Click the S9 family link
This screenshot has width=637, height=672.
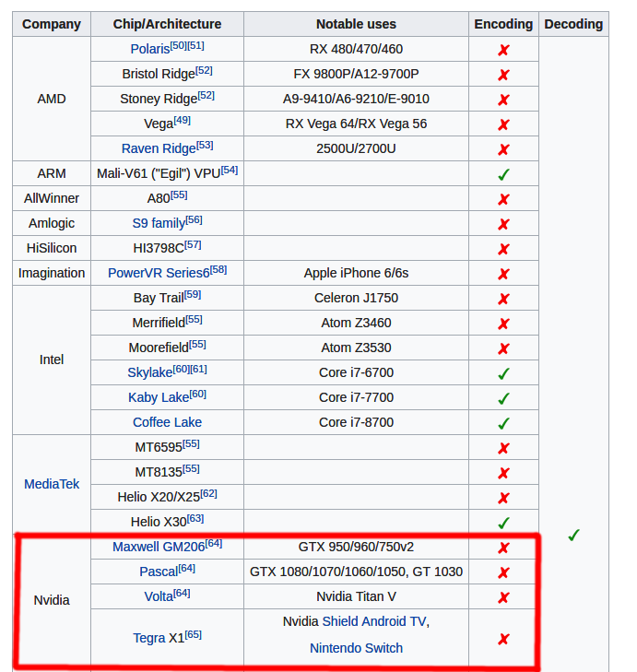[x=159, y=223]
